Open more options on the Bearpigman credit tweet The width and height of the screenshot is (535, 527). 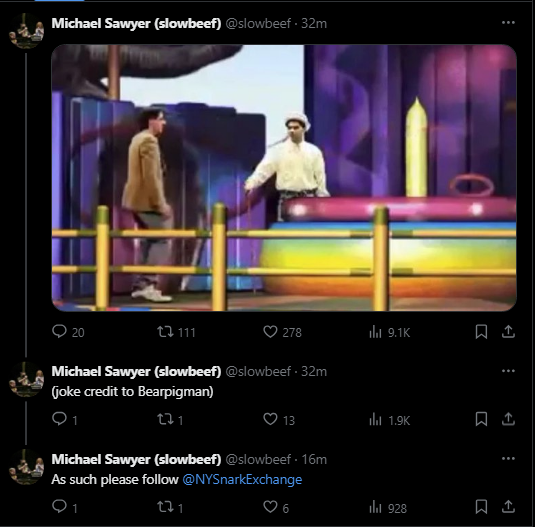(x=508, y=371)
